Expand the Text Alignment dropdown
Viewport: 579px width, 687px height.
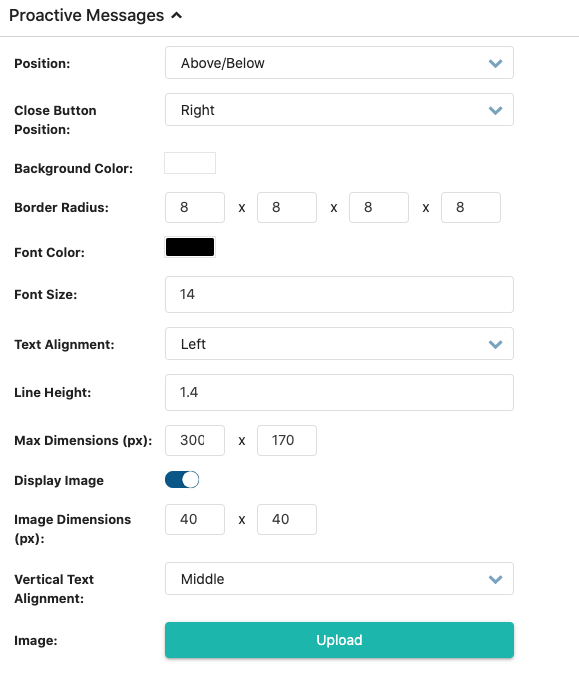click(339, 344)
